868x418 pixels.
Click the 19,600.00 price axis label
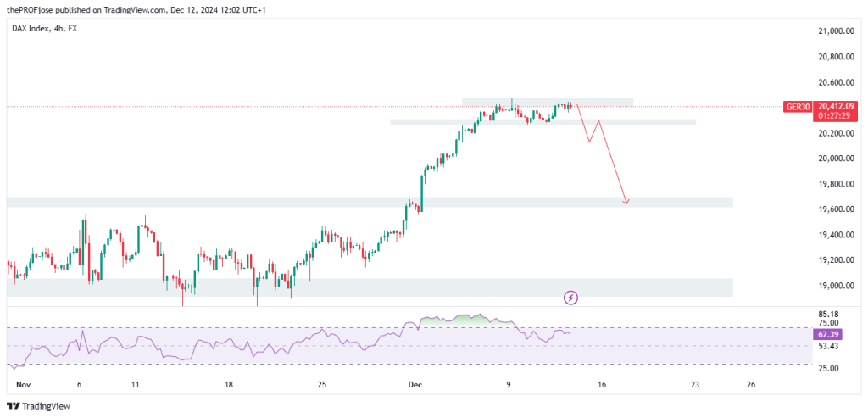click(x=838, y=209)
